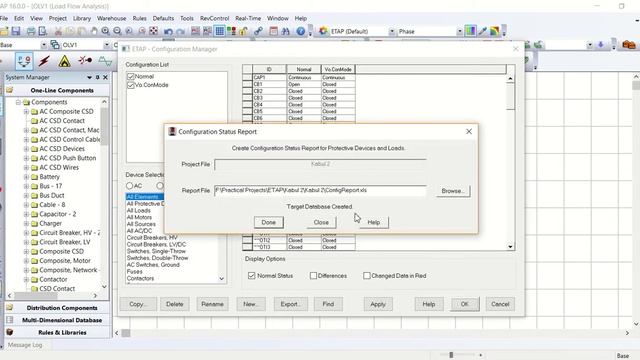Select the Pan hand tool
Screen dimensions: 640x360
(x=94, y=31)
